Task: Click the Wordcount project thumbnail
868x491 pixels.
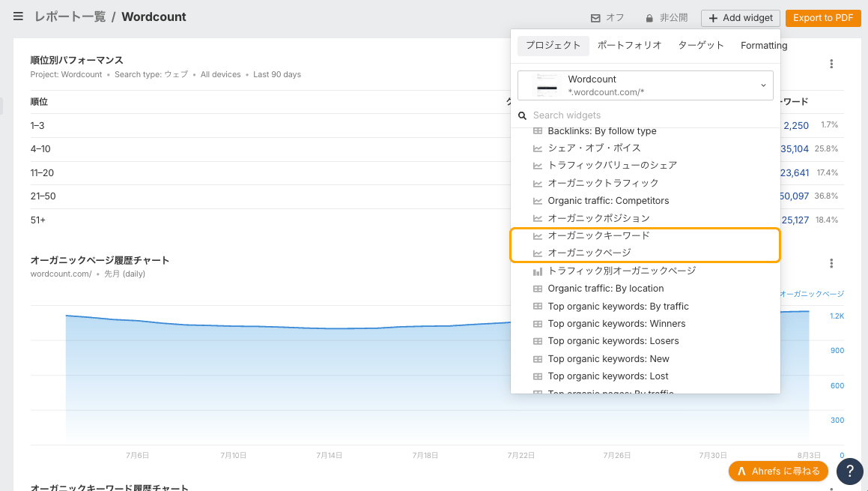Action: (547, 85)
